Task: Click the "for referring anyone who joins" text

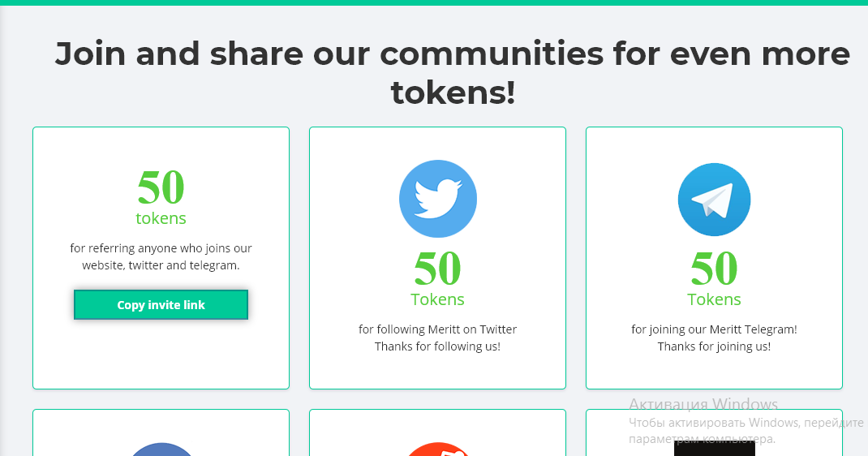Action: [x=161, y=248]
